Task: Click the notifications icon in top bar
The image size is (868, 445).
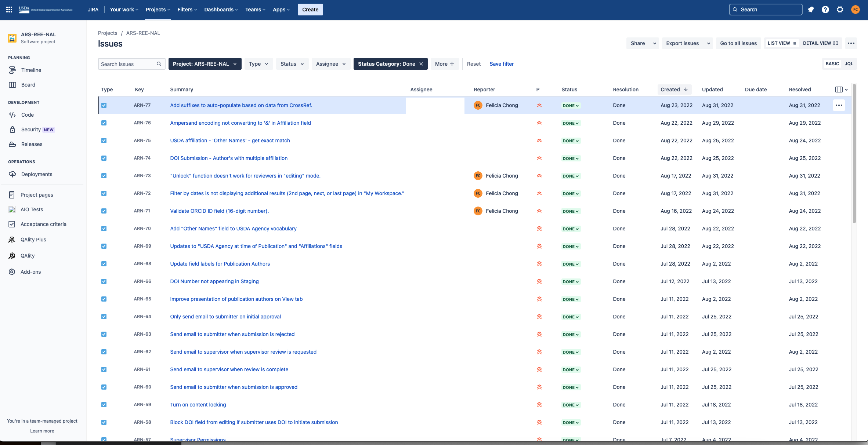Action: pyautogui.click(x=811, y=10)
